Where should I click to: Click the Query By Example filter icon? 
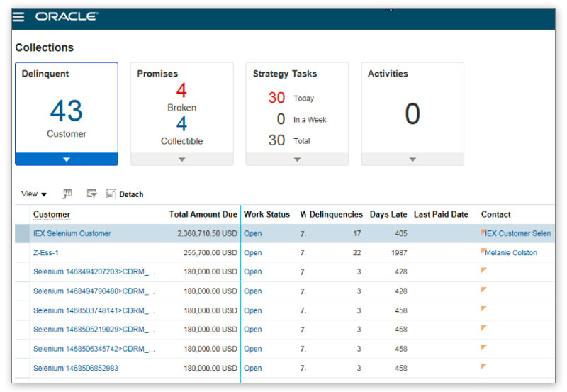91,194
